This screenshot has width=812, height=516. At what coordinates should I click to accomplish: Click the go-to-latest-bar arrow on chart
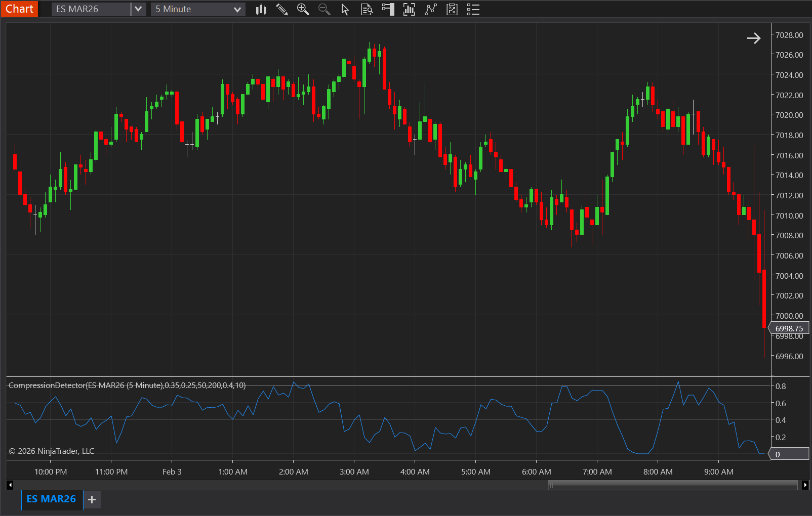click(x=754, y=38)
